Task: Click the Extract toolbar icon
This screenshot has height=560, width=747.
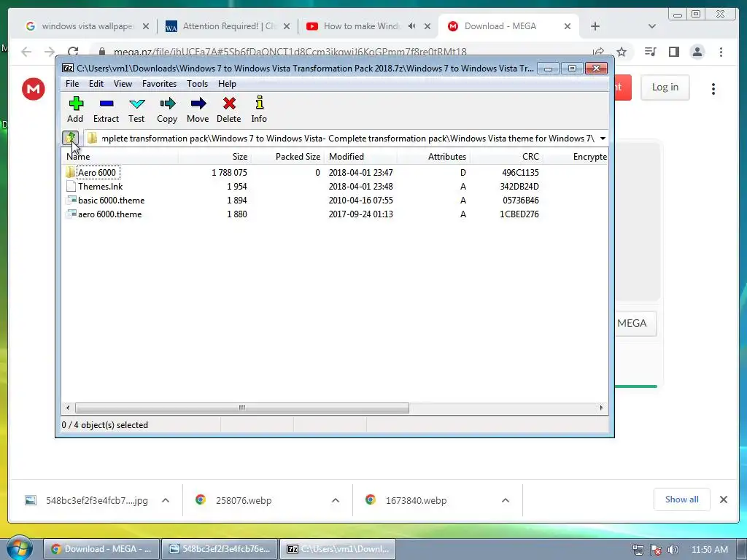Action: click(x=107, y=104)
